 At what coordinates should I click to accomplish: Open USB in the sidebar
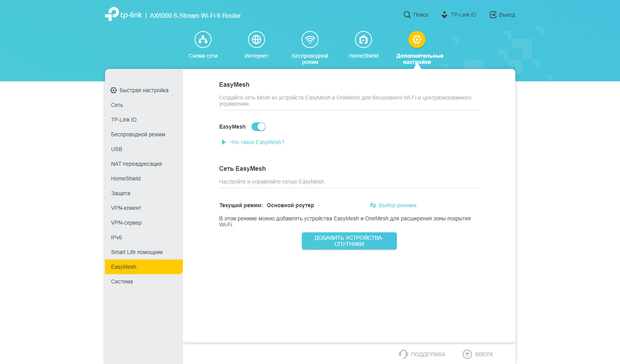144,149
